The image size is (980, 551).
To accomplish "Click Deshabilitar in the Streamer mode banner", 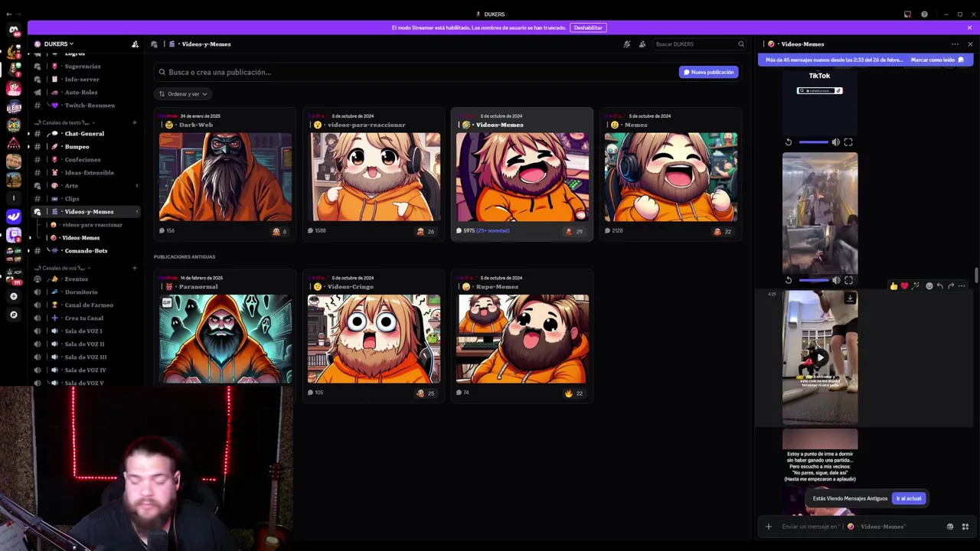I will tap(588, 28).
